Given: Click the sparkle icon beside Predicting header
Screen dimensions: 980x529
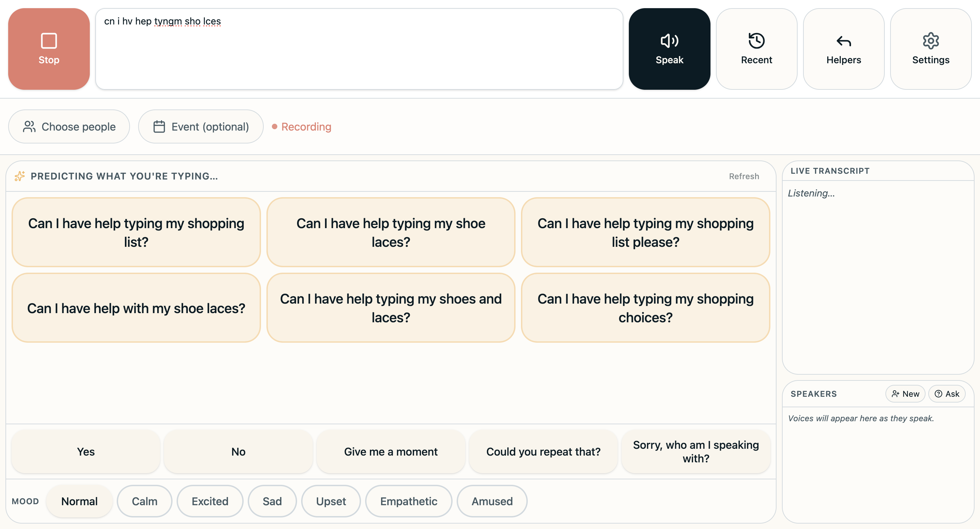Looking at the screenshot, I should coord(20,176).
